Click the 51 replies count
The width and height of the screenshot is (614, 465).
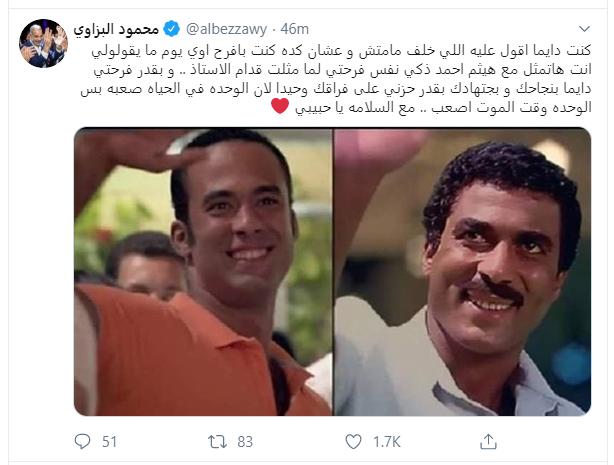pos(109,442)
